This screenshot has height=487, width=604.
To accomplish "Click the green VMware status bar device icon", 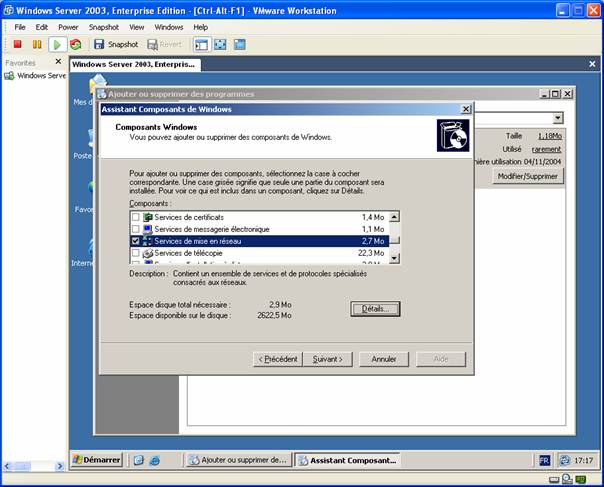I will 581,479.
